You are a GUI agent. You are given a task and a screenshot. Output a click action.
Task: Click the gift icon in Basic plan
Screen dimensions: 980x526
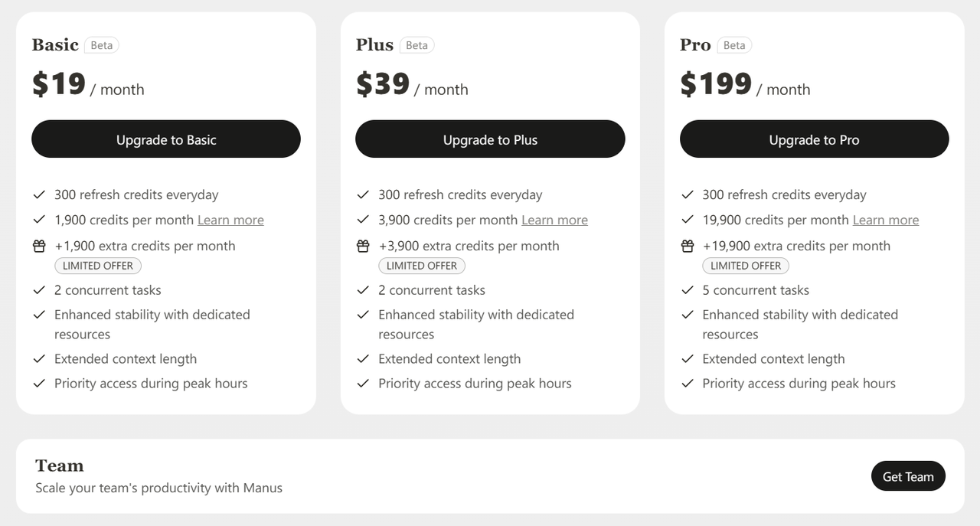pos(39,246)
